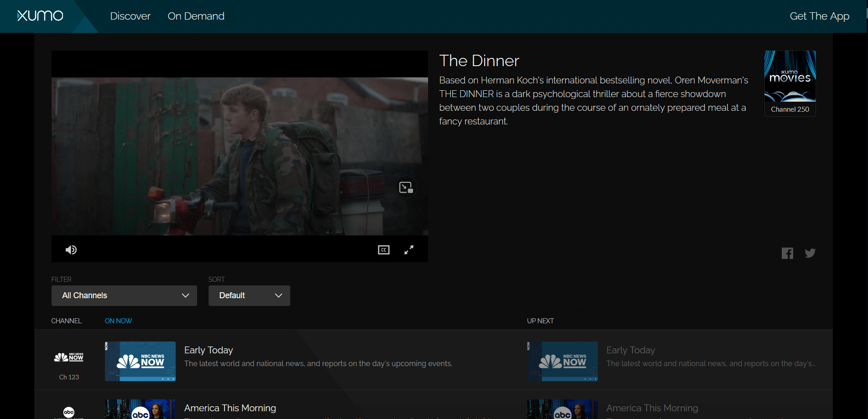Click the CHANNEL column header
868x419 pixels.
point(66,321)
